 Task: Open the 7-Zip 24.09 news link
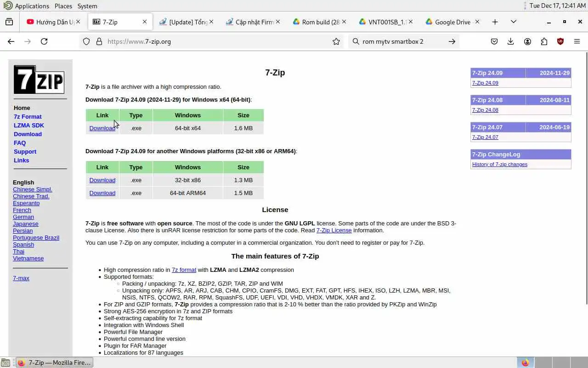pos(485,83)
